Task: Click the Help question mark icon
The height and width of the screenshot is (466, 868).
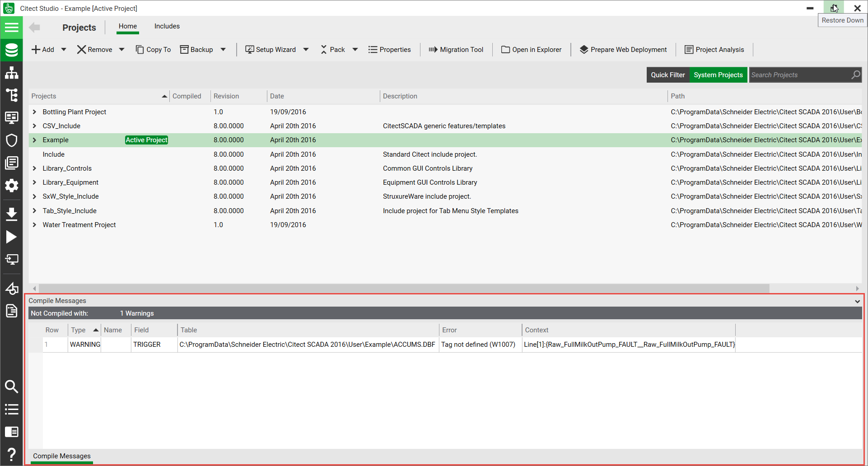Action: (11, 454)
